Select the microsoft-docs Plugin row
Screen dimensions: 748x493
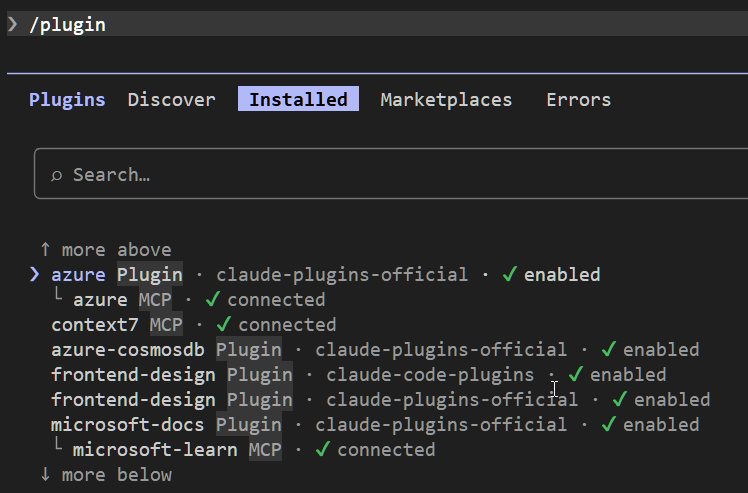pos(375,425)
